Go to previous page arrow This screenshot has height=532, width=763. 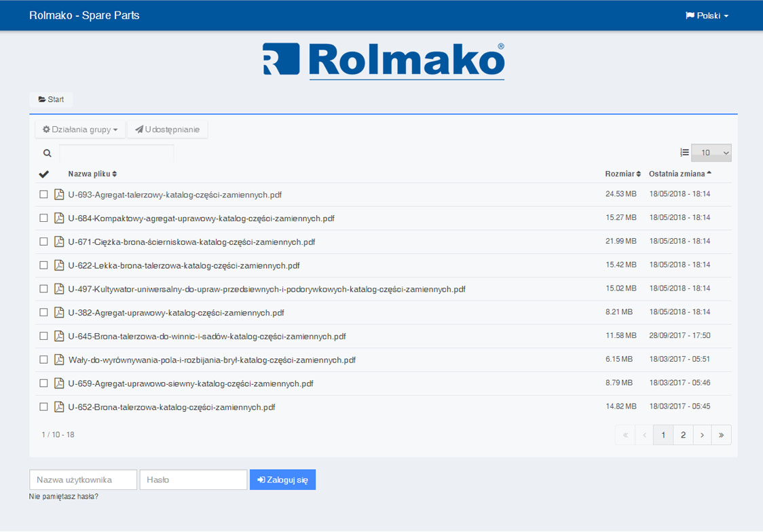pyautogui.click(x=644, y=435)
